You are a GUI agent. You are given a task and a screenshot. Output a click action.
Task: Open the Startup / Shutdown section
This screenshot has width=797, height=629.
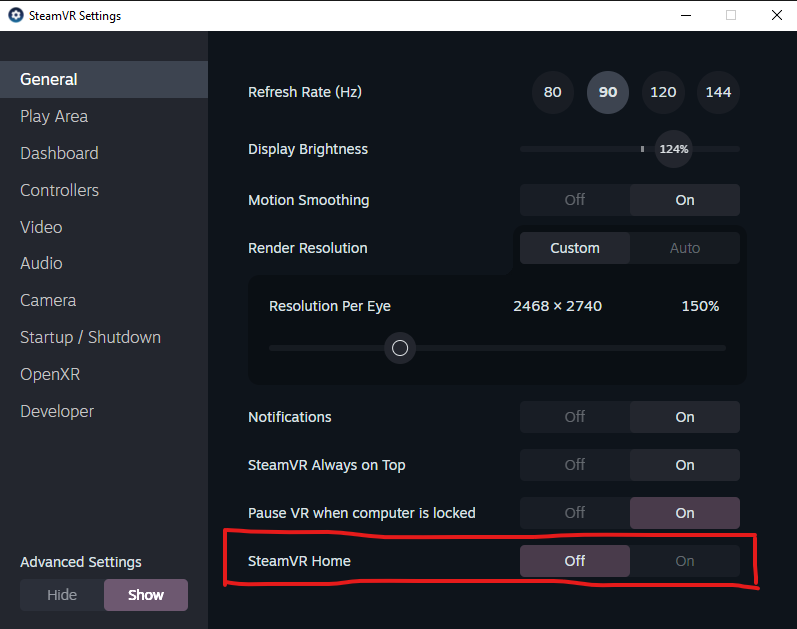click(90, 337)
